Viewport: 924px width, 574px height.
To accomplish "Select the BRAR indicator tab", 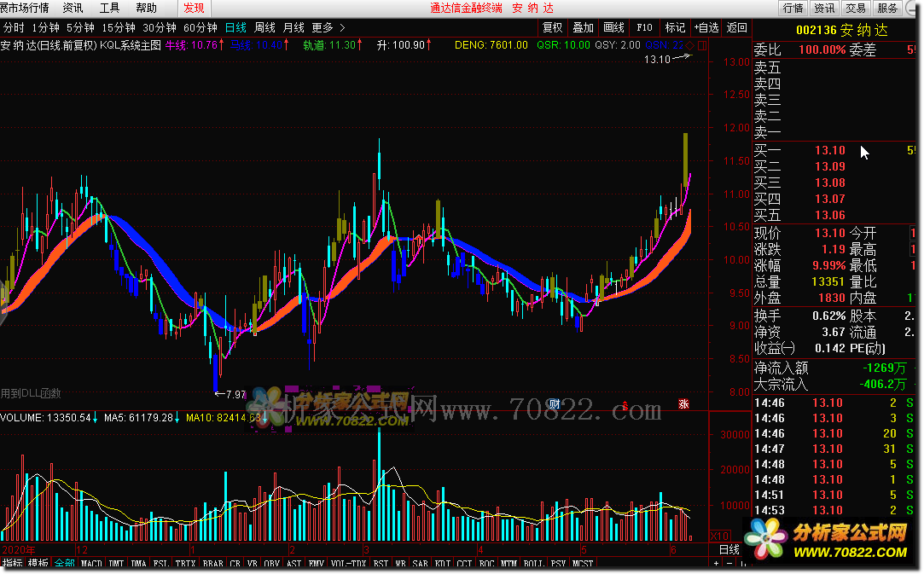I will click(212, 564).
